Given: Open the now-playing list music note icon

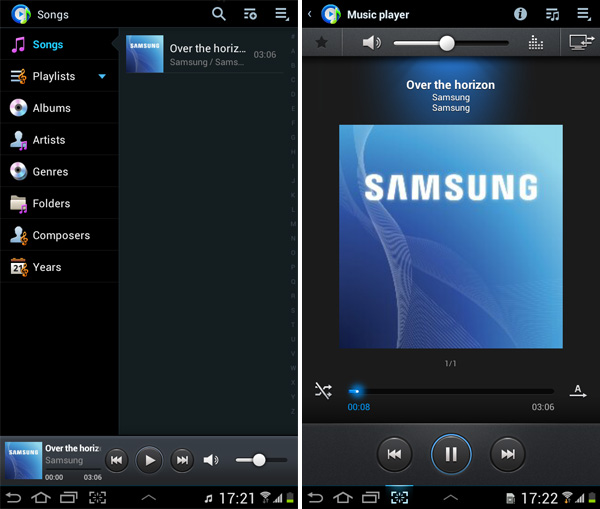Looking at the screenshot, I should point(551,14).
